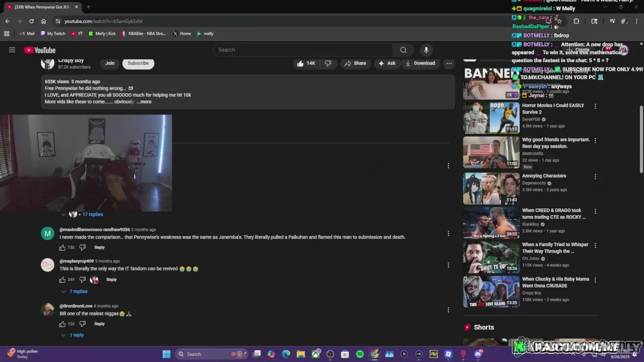Select the When Pennywise Got browser tab
The image size is (644, 362).
coord(42,7)
